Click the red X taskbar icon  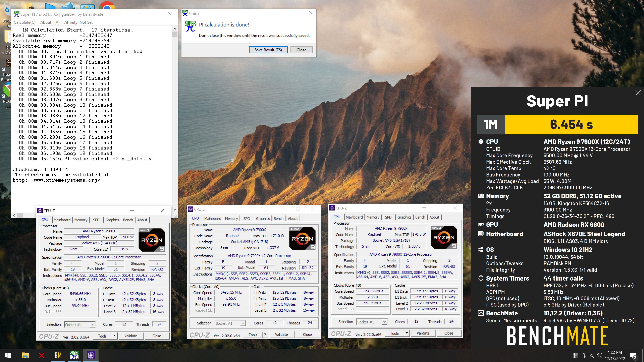tap(41, 355)
